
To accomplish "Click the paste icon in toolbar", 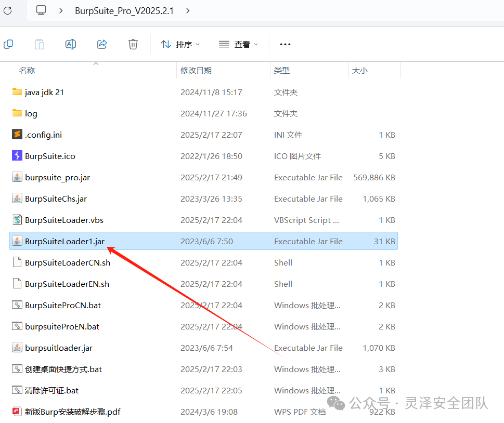I will (x=40, y=44).
